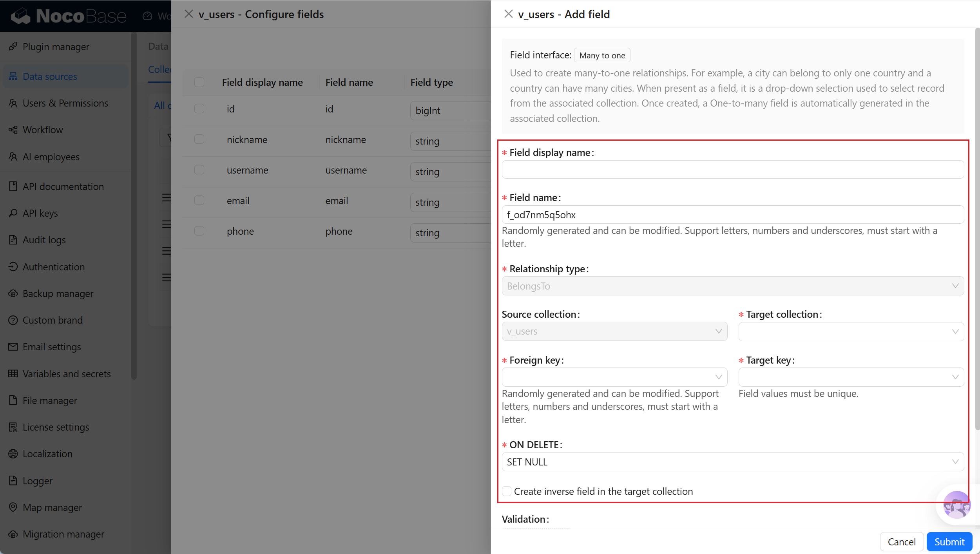Click API documentation book icon

tap(13, 186)
